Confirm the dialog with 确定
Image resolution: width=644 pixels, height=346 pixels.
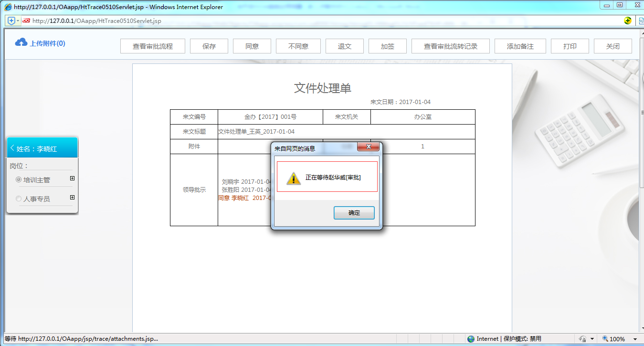pos(354,213)
